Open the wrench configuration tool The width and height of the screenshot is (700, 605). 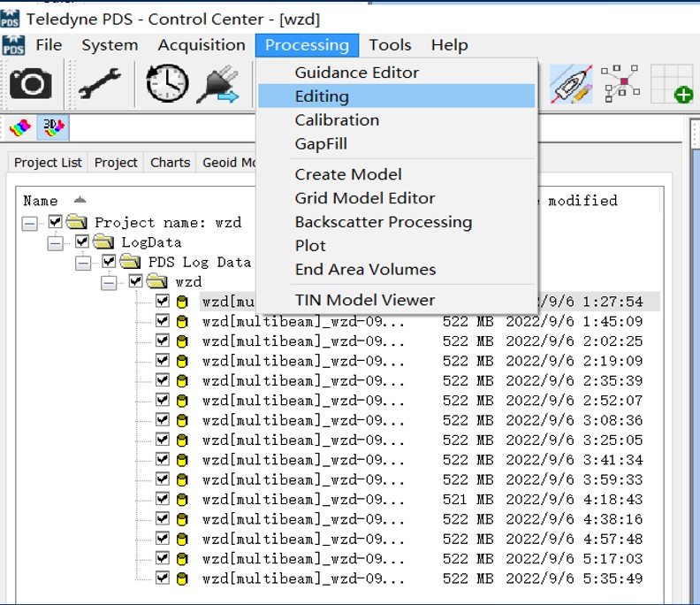[100, 83]
